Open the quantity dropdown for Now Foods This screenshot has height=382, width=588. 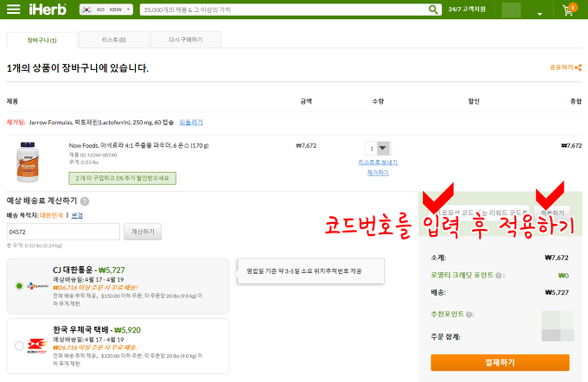(378, 148)
